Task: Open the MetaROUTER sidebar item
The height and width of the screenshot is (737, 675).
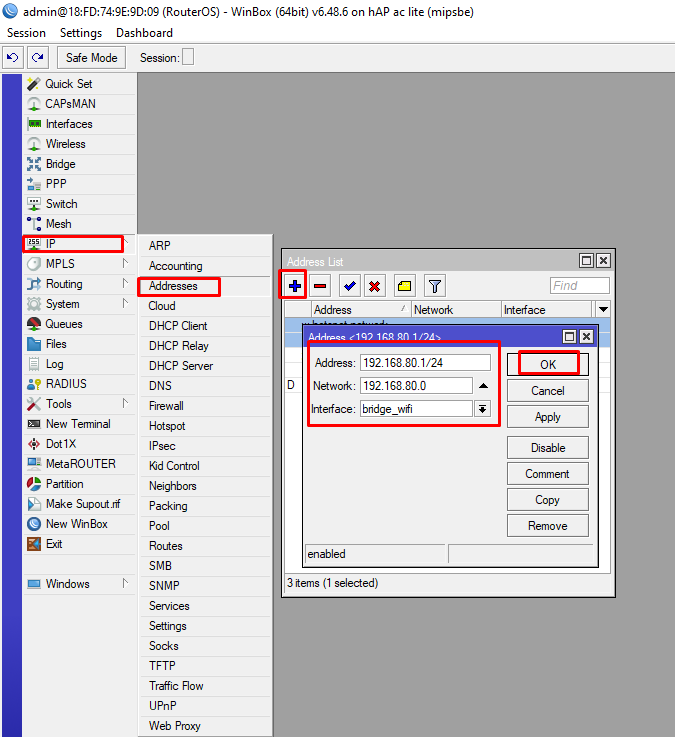Action: (79, 464)
